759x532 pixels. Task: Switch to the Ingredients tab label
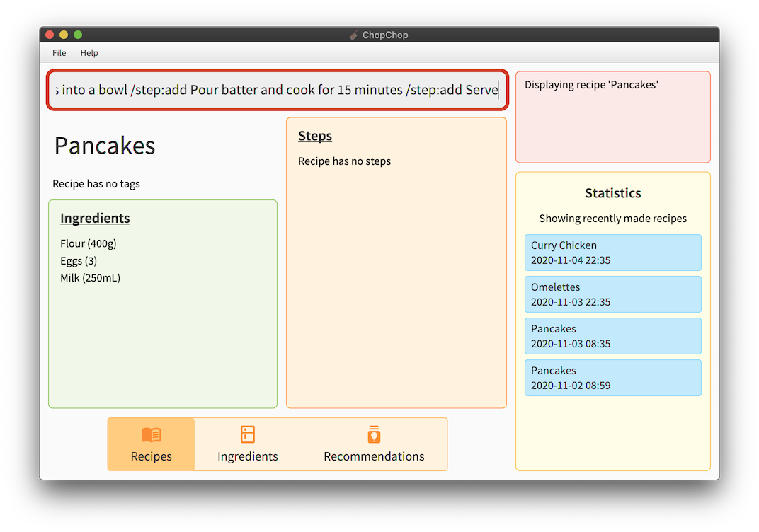point(247,456)
